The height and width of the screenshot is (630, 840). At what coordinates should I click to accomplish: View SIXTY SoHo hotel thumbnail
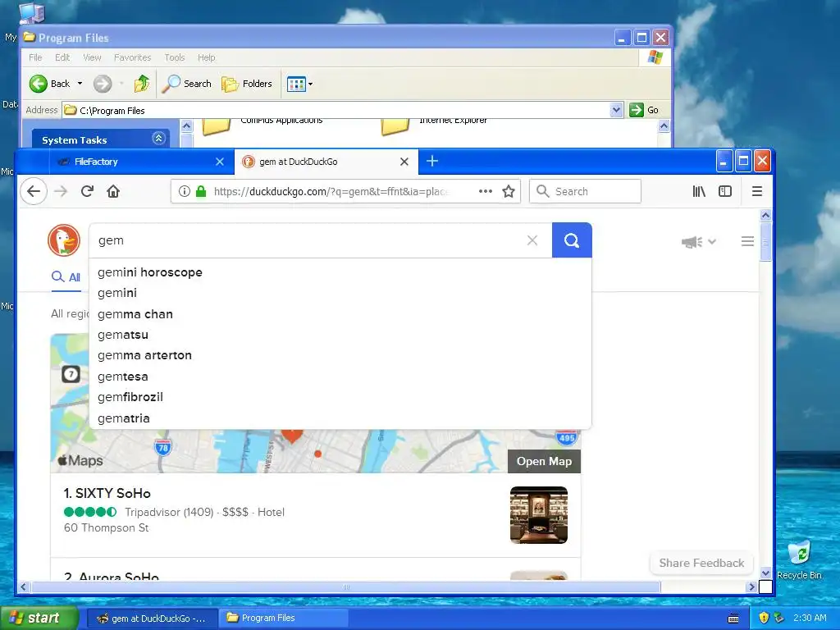tap(538, 515)
